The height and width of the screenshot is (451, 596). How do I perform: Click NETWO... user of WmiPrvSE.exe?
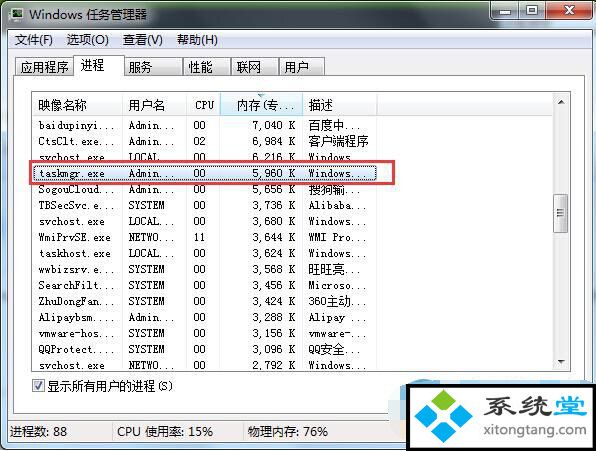coord(151,237)
